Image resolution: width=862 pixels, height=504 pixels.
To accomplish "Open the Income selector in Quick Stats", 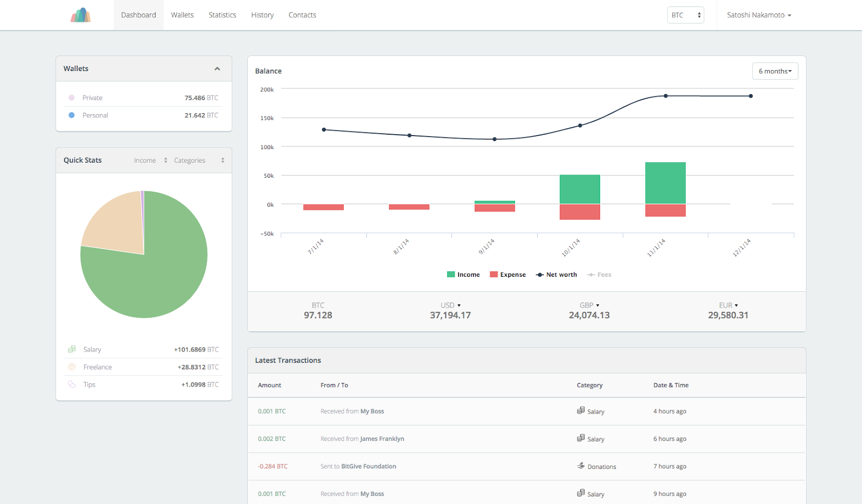I will (x=151, y=160).
